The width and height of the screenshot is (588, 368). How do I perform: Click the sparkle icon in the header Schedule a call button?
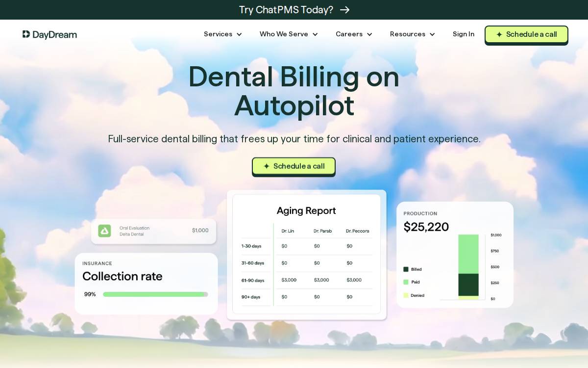[x=499, y=34]
